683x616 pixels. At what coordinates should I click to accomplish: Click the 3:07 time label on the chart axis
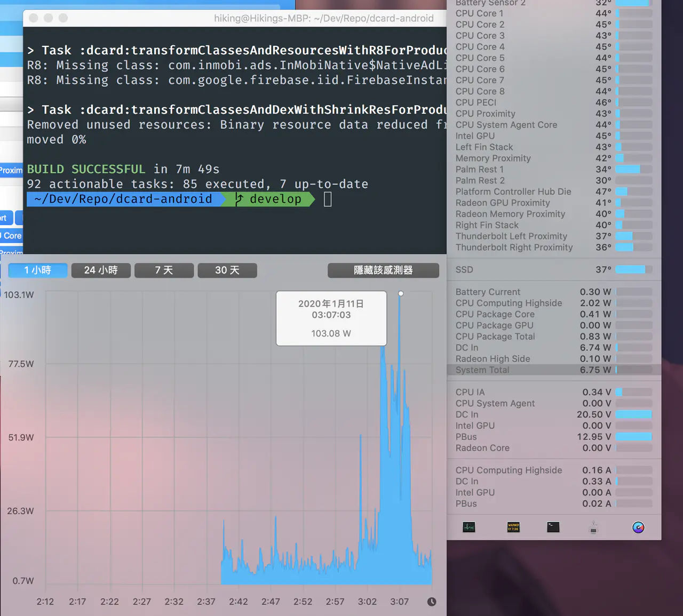pyautogui.click(x=400, y=602)
